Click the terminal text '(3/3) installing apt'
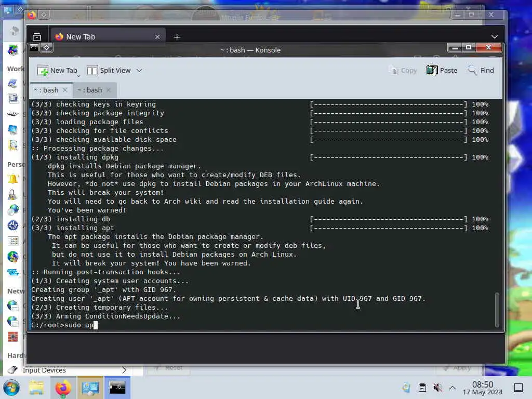Image resolution: width=532 pixels, height=399 pixels. pos(73,228)
